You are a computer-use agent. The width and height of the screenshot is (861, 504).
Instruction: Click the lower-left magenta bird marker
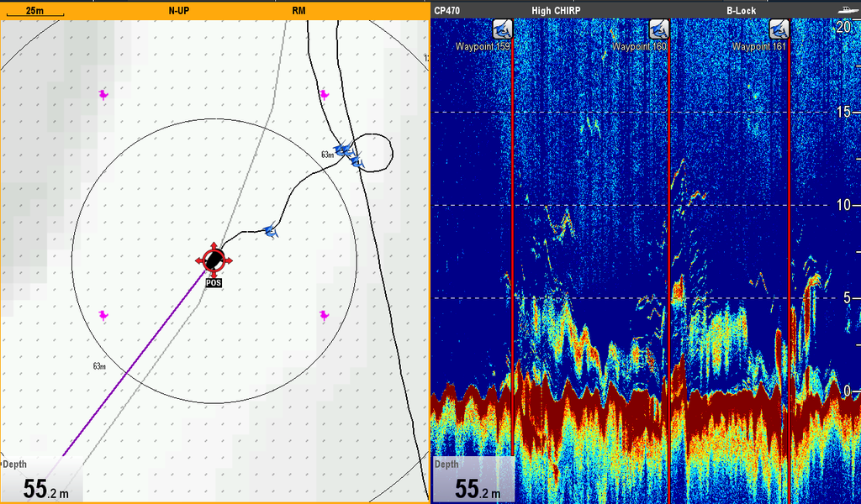click(103, 315)
